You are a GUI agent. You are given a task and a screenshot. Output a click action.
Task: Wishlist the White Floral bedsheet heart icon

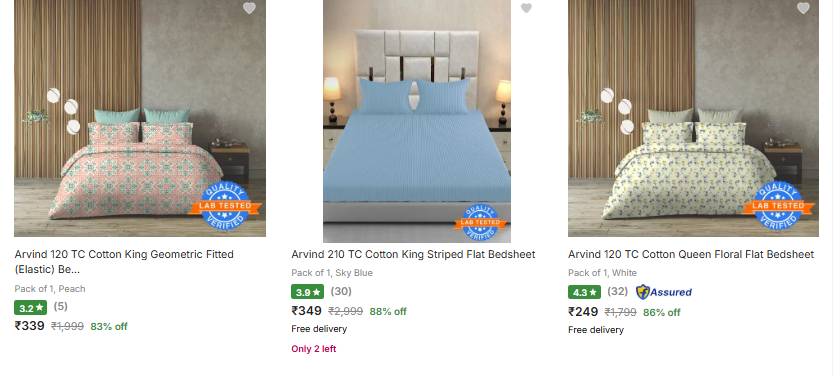point(803,7)
